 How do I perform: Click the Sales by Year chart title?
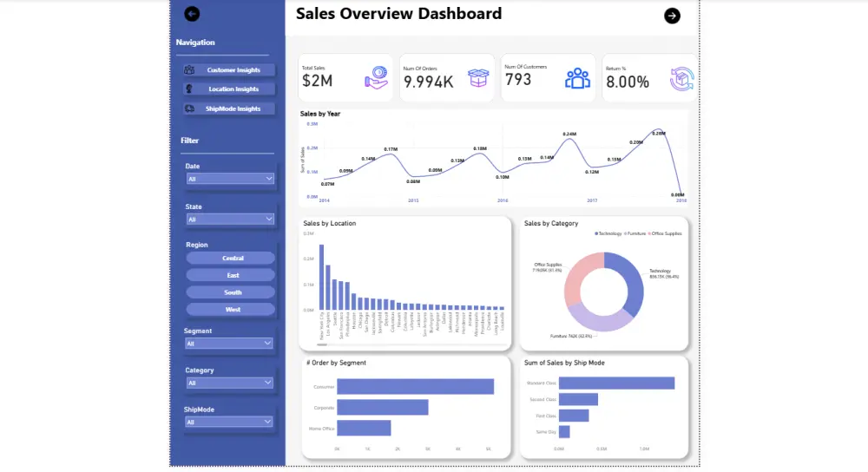coord(320,114)
